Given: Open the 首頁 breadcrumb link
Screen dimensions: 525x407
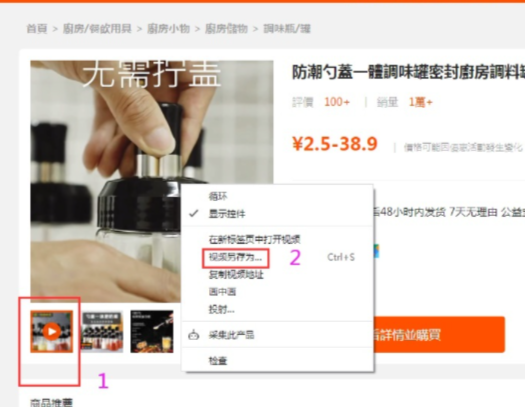Looking at the screenshot, I should 37,29.
